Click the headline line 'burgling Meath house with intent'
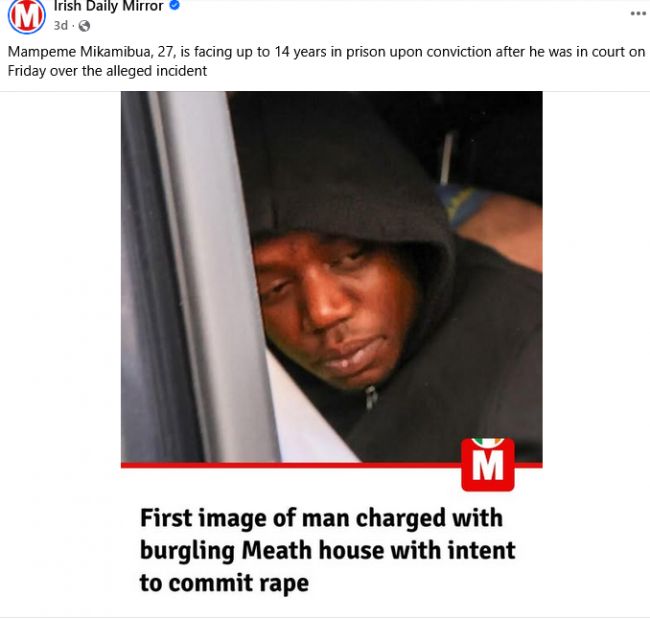This screenshot has width=650, height=619. [x=327, y=551]
